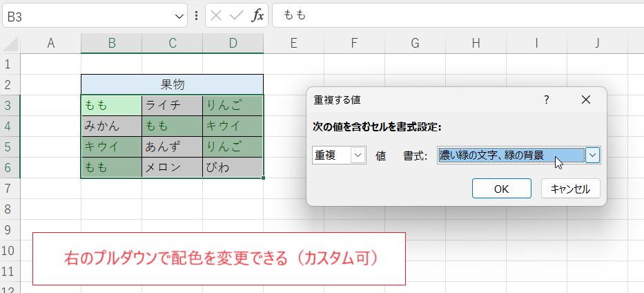This screenshot has height=293, width=644.
Task: Click cell B6 containing もも
Action: point(112,168)
